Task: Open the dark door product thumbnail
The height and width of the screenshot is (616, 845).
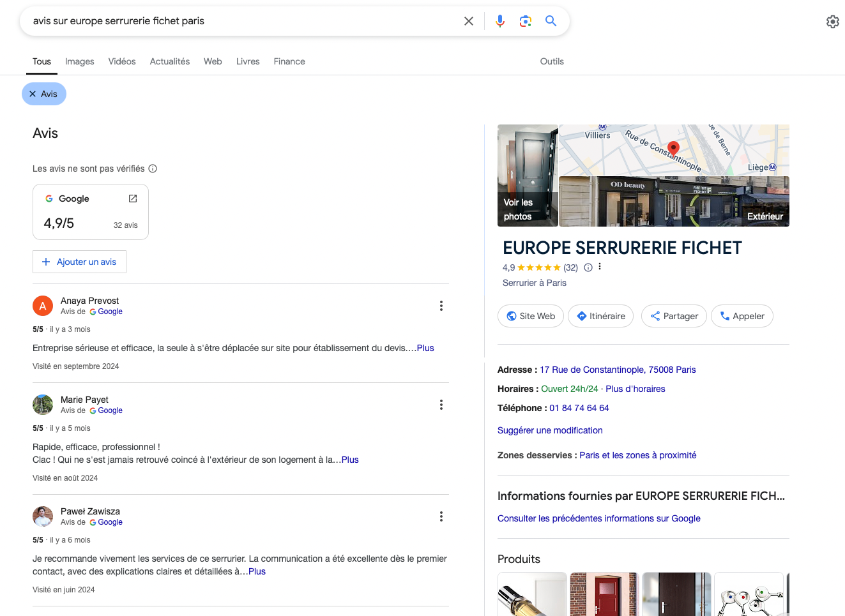Action: (676, 594)
